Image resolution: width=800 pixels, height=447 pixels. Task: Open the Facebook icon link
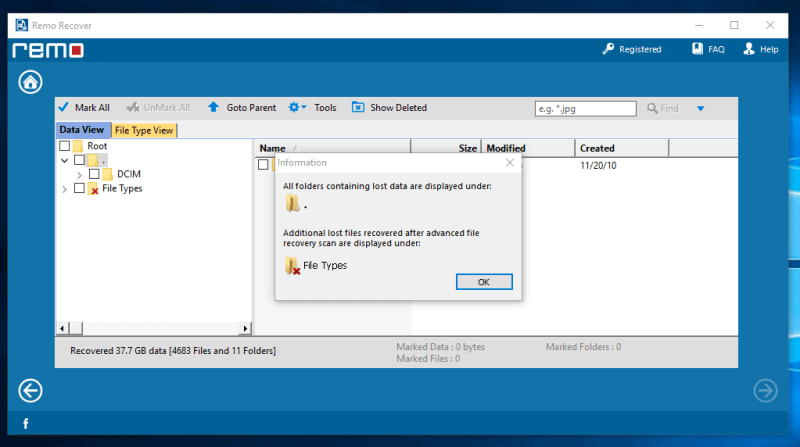point(26,424)
